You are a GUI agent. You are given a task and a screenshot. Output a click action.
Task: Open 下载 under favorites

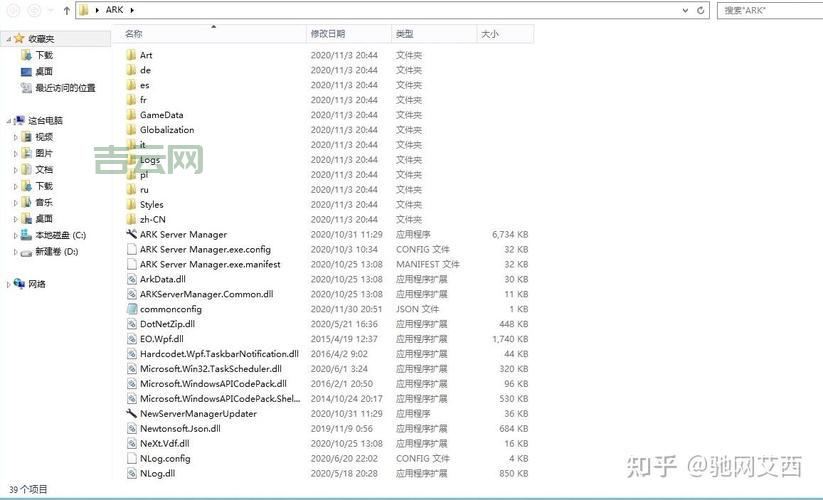[44, 55]
